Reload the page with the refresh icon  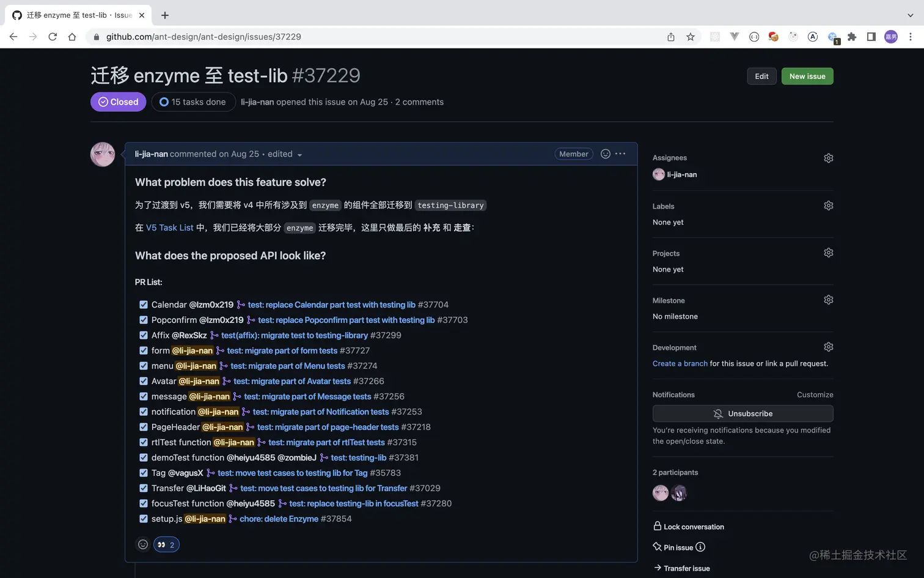(x=53, y=37)
